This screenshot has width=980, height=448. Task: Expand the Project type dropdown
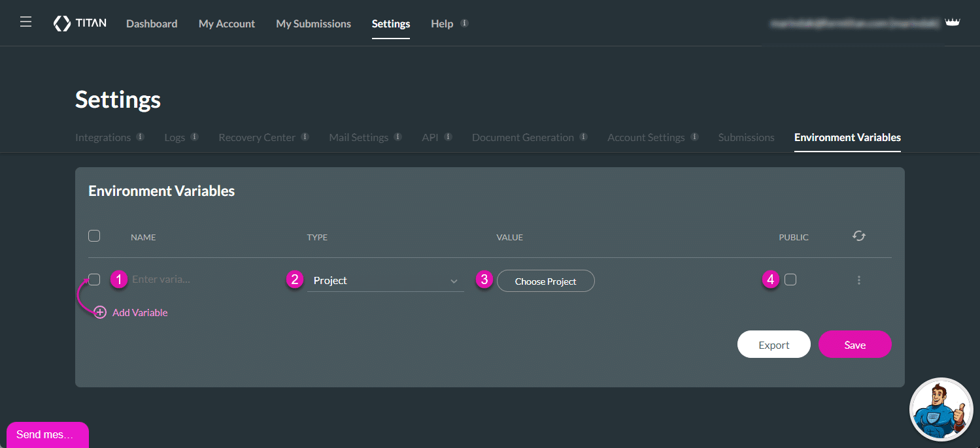tap(384, 281)
